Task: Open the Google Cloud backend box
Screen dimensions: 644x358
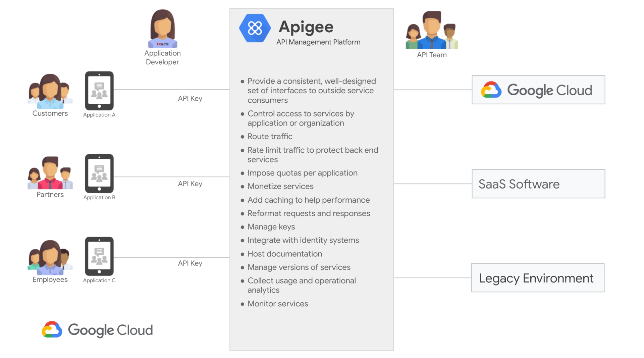Action: point(538,90)
